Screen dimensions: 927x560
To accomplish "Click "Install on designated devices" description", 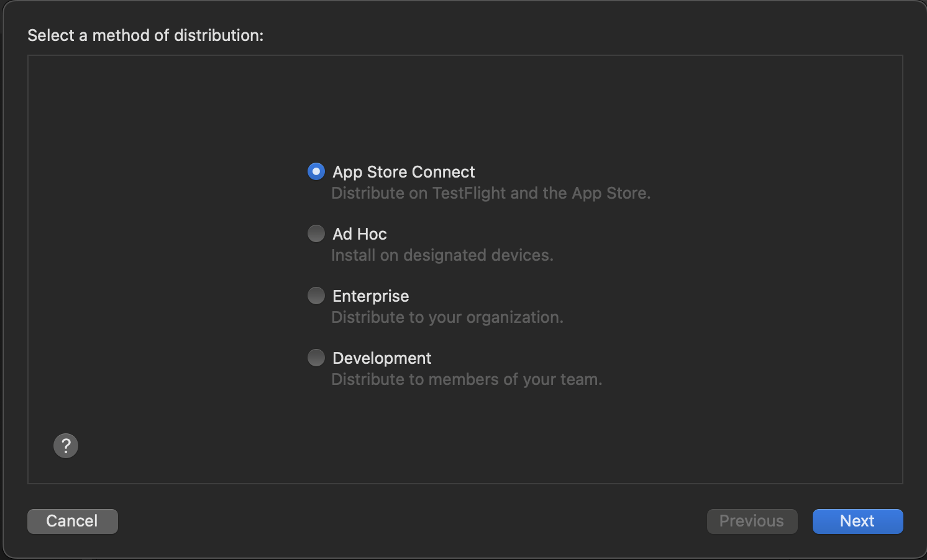I will (x=442, y=255).
